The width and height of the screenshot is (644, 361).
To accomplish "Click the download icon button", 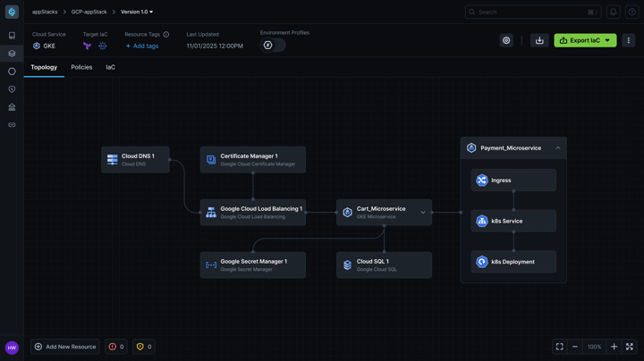I will tap(539, 40).
